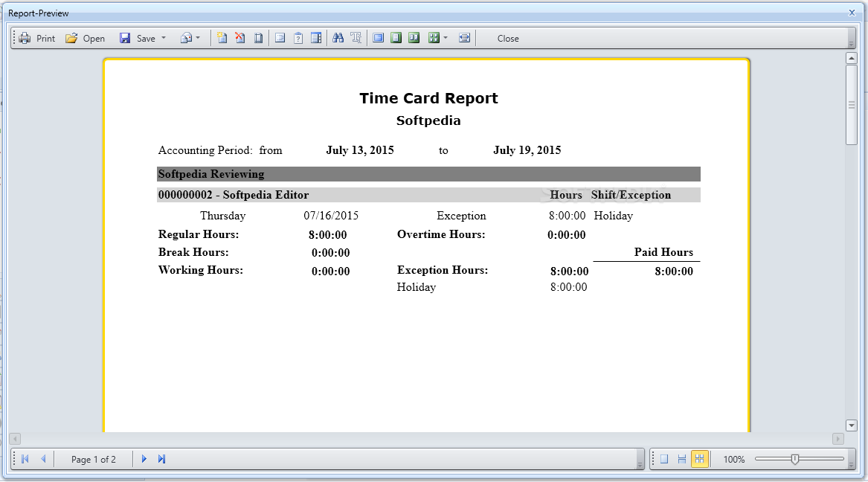Expand the Multiple Pages dropdown arrow
The height and width of the screenshot is (482, 868).
click(x=446, y=38)
